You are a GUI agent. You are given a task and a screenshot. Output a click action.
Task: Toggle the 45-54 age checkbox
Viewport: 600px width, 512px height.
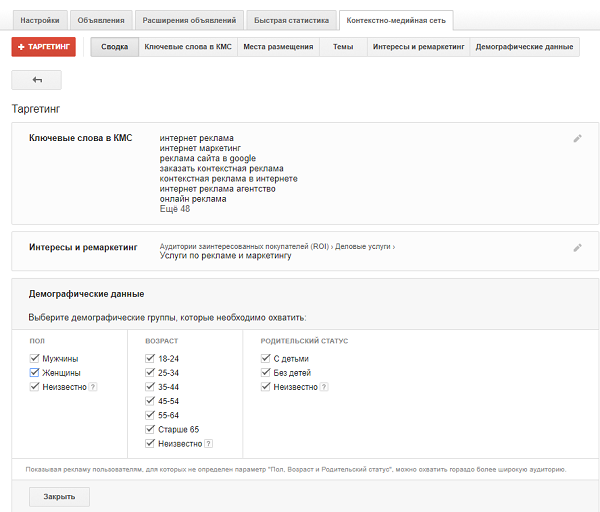pyautogui.click(x=150, y=401)
